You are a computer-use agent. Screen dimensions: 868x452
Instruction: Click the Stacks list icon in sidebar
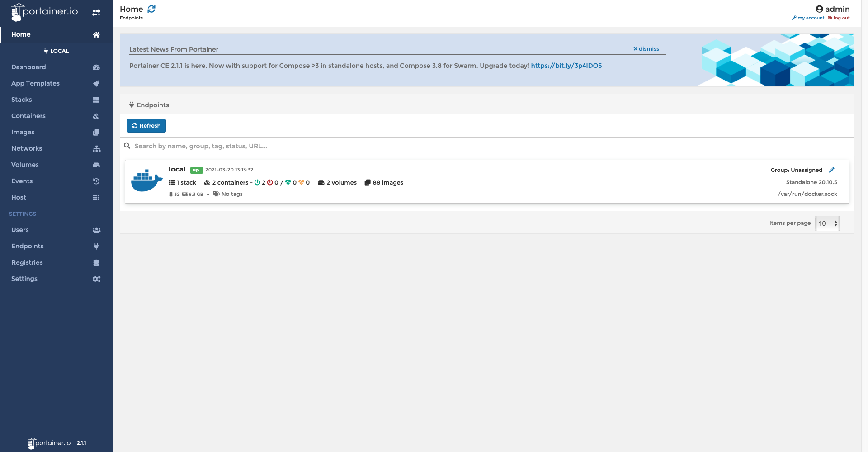tap(96, 100)
